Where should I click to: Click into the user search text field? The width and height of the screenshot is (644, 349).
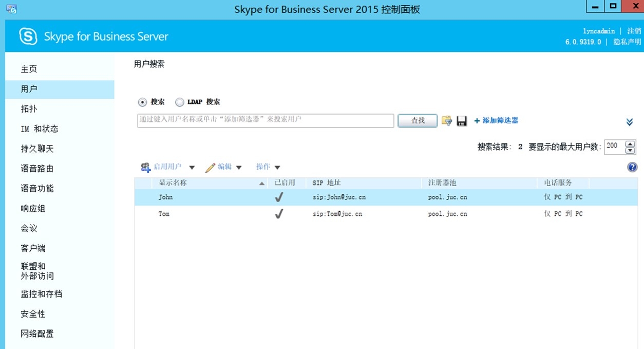tap(266, 121)
